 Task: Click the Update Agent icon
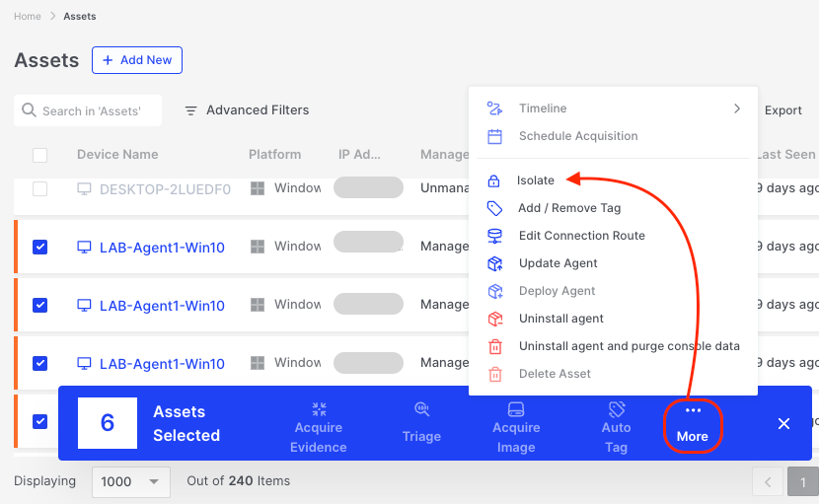pos(495,263)
